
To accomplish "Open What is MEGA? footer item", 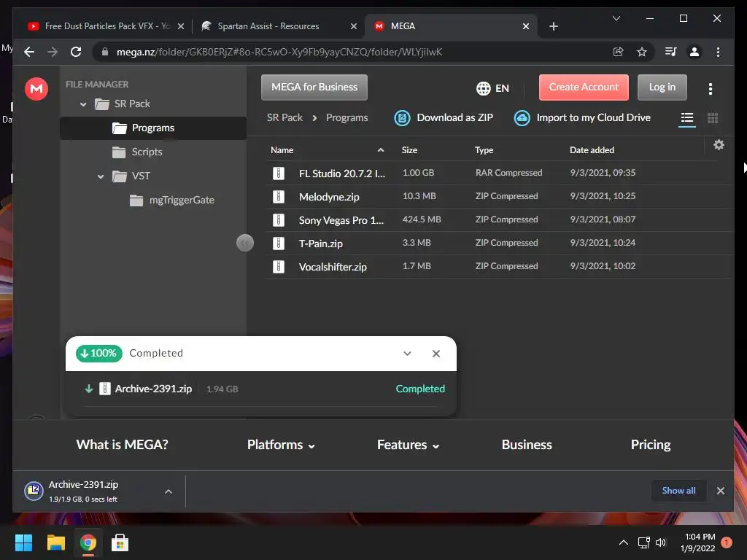I will click(x=122, y=445).
